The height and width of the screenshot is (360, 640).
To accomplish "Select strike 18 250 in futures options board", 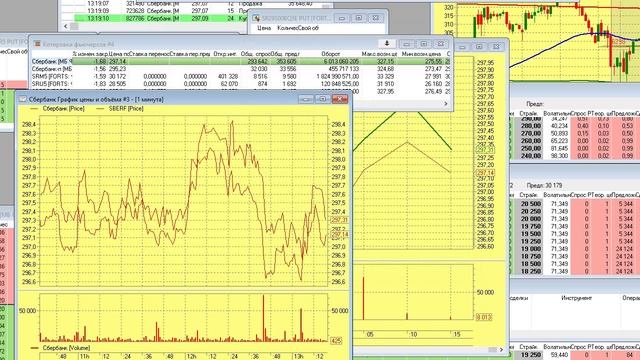I will tap(531, 271).
